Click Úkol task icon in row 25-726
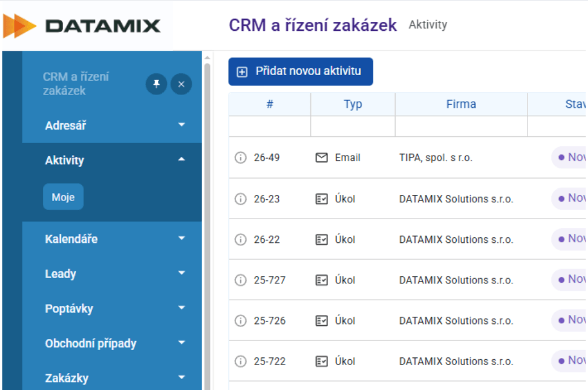Image resolution: width=588 pixels, height=390 pixels. tap(322, 320)
